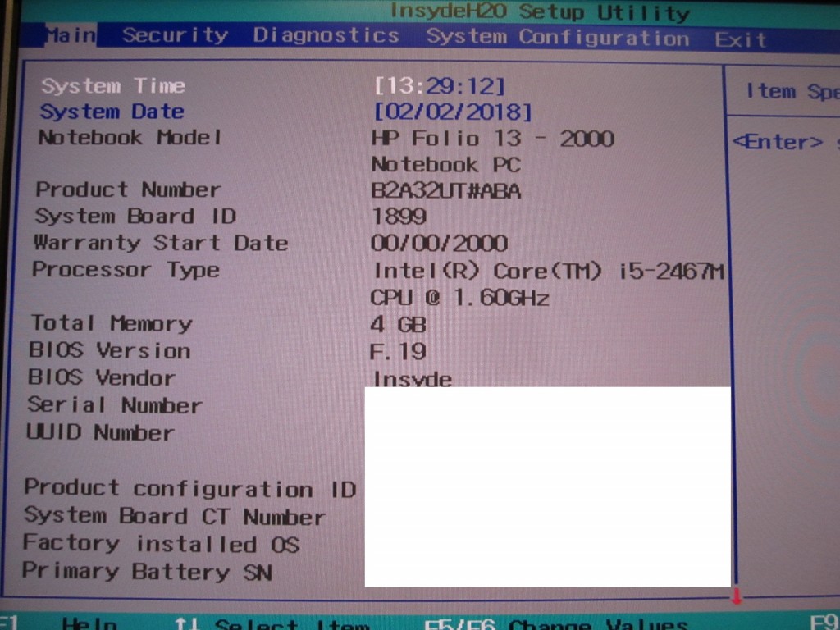Click the System Board ID label
Viewport: 840px width, 630px height.
[135, 217]
